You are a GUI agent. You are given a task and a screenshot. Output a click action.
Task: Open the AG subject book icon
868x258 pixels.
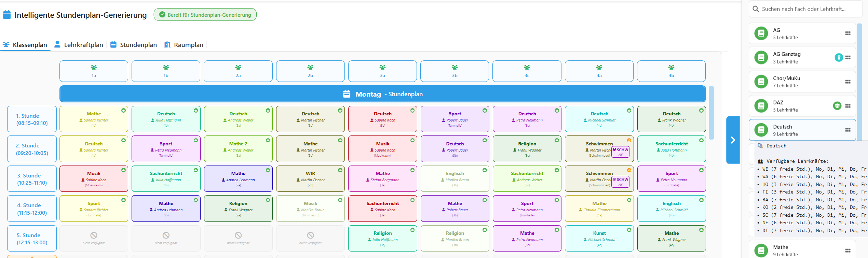click(761, 33)
